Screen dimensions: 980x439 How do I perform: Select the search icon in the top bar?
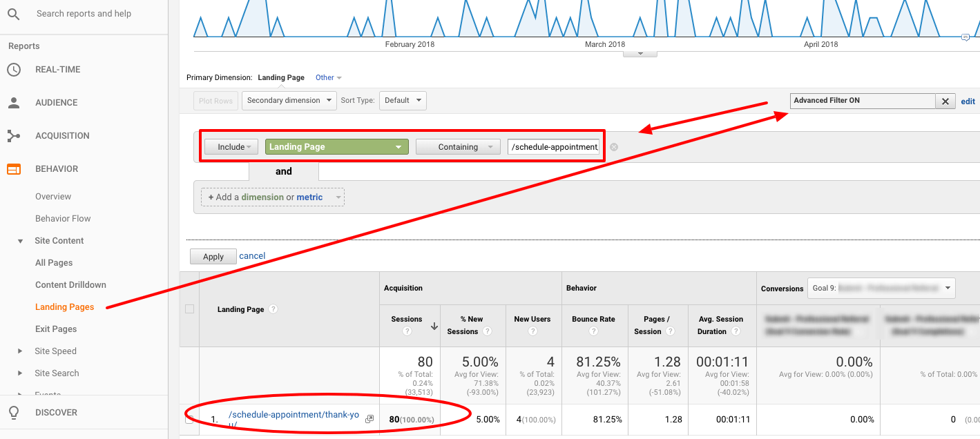coord(15,13)
